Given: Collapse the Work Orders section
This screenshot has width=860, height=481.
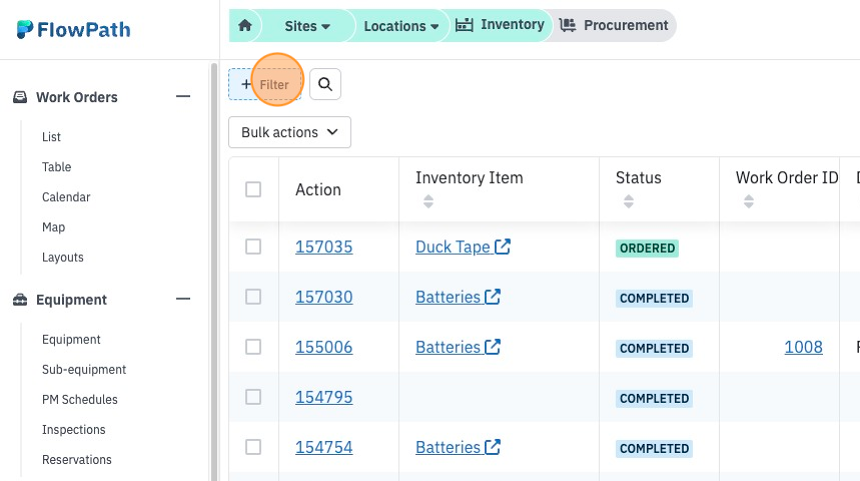Looking at the screenshot, I should point(183,97).
